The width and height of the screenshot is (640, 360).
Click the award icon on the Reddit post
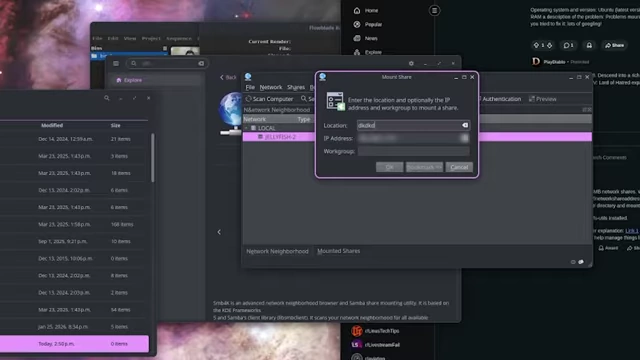coord(589,45)
